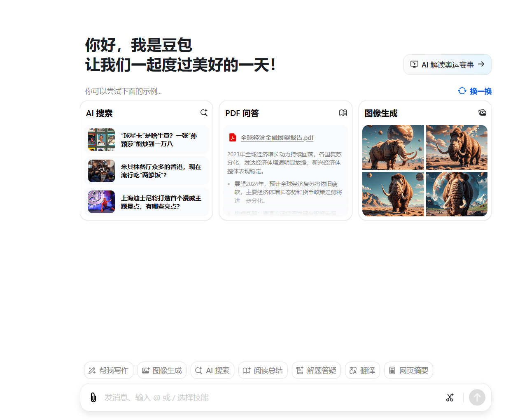Click the send arrow button
The height and width of the screenshot is (420, 527).
[477, 397]
